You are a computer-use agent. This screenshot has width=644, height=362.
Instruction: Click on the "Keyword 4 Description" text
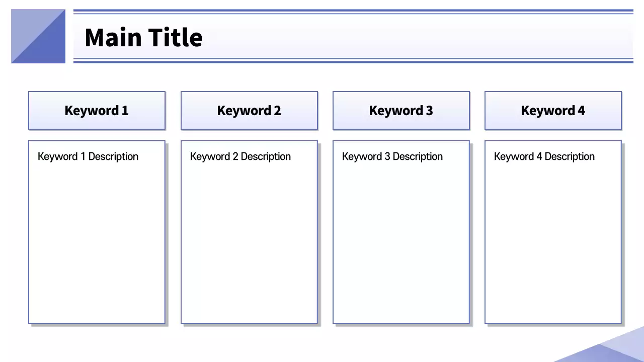[x=544, y=156]
